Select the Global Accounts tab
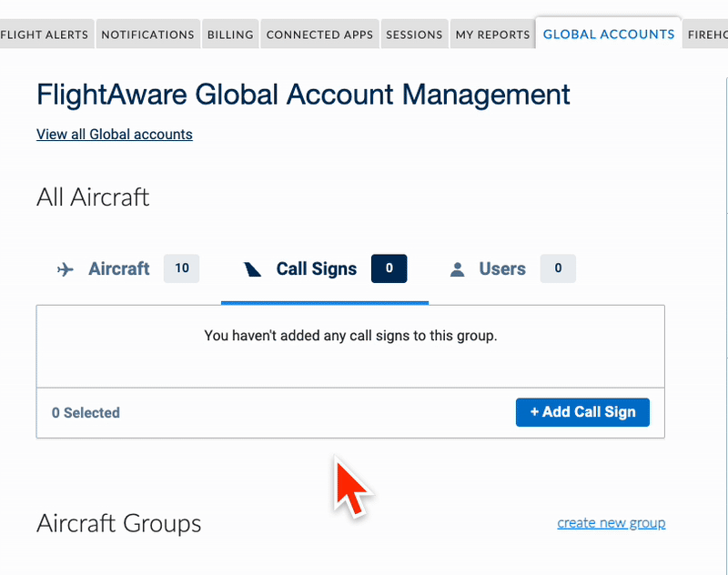Screen dimensions: 728x575 (x=609, y=34)
